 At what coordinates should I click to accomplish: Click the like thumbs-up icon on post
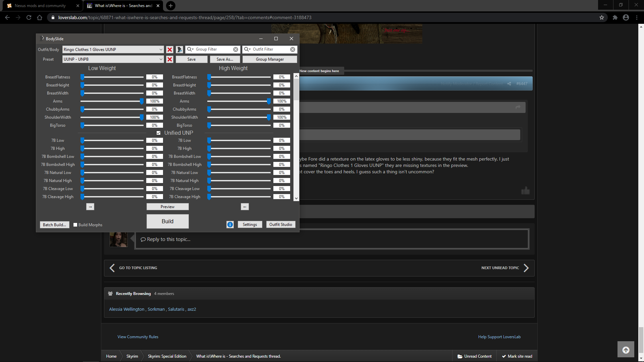tap(525, 190)
